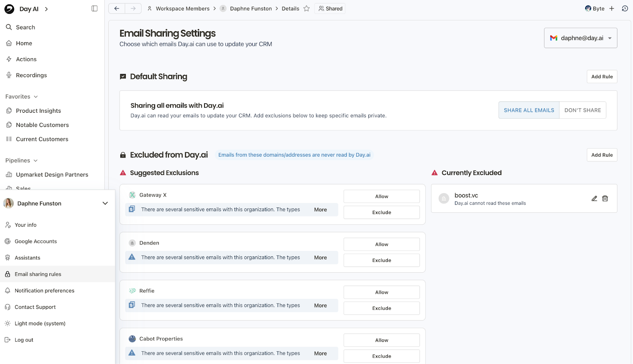Click the Shared button in breadcrumb bar
The height and width of the screenshot is (364, 633).
pyautogui.click(x=330, y=8)
